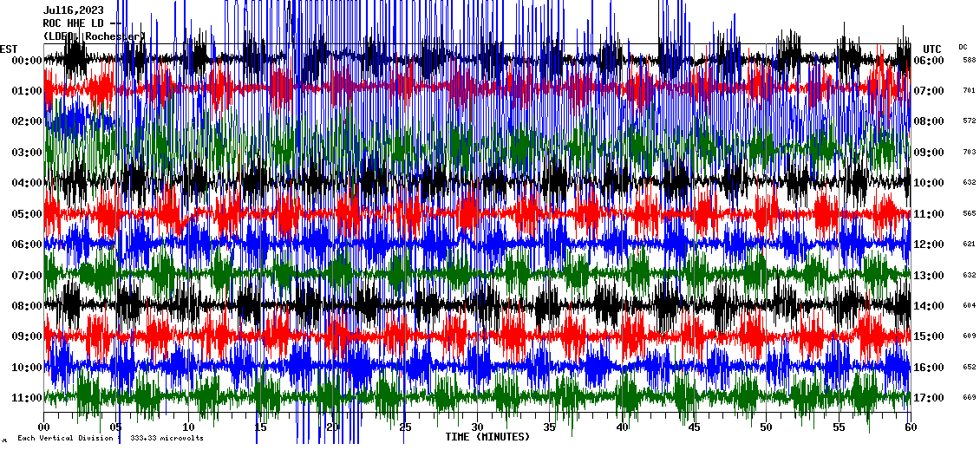Click the 00:00 EST row label
Image resolution: width=980 pixels, height=450 pixels.
click(x=25, y=60)
